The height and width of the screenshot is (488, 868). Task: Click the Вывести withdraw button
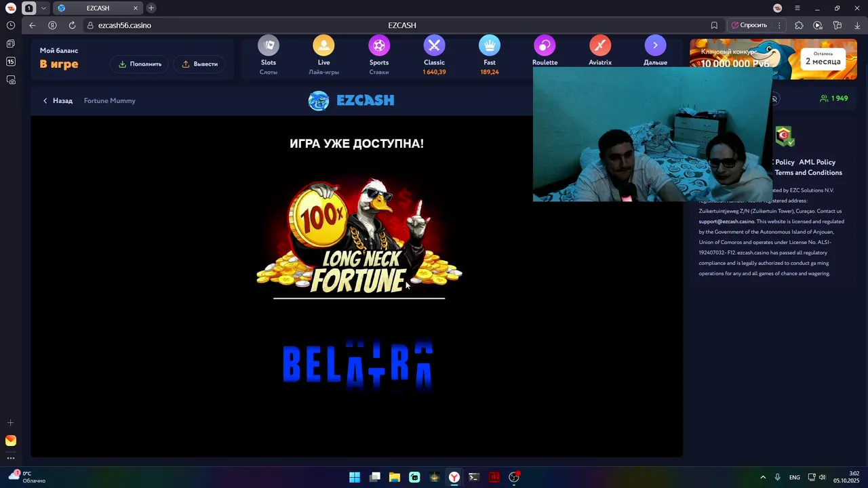(200, 64)
